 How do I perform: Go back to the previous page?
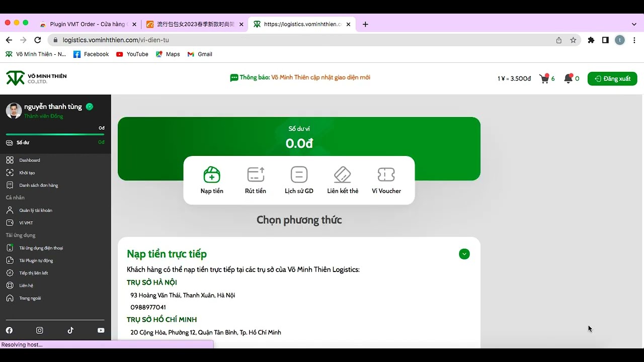coord(9,40)
